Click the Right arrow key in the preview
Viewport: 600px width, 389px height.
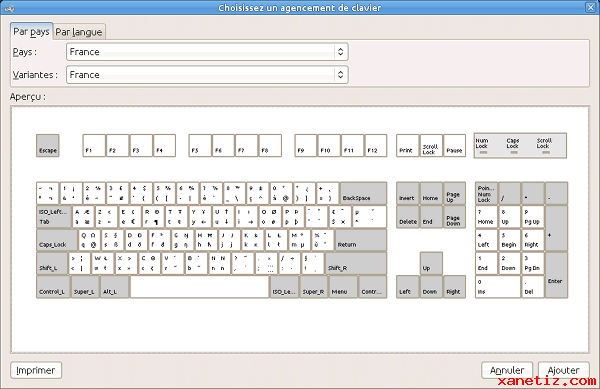click(x=455, y=287)
